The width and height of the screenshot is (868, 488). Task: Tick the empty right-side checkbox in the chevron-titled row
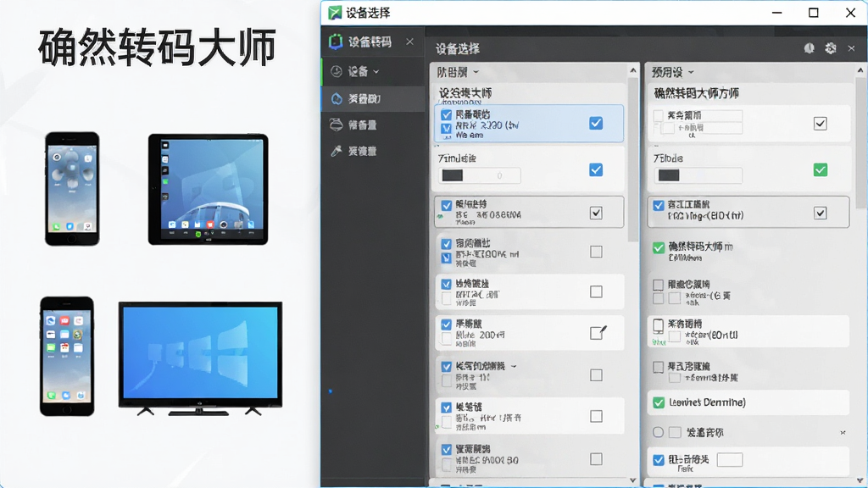(x=596, y=375)
